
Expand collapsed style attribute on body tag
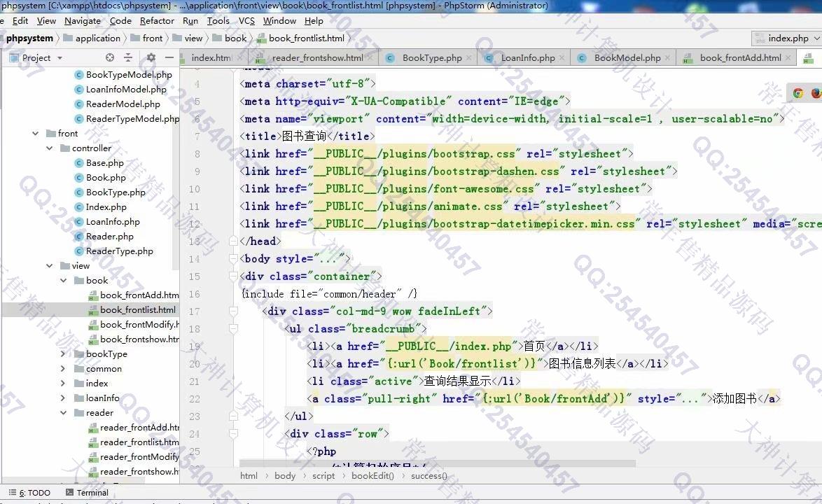click(329, 259)
